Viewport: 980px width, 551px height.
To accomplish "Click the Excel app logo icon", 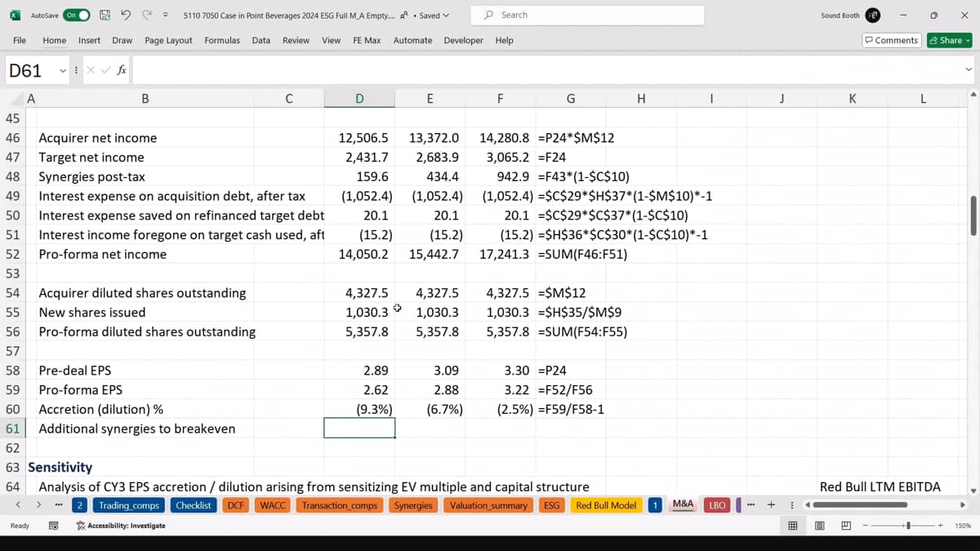I will coord(15,15).
